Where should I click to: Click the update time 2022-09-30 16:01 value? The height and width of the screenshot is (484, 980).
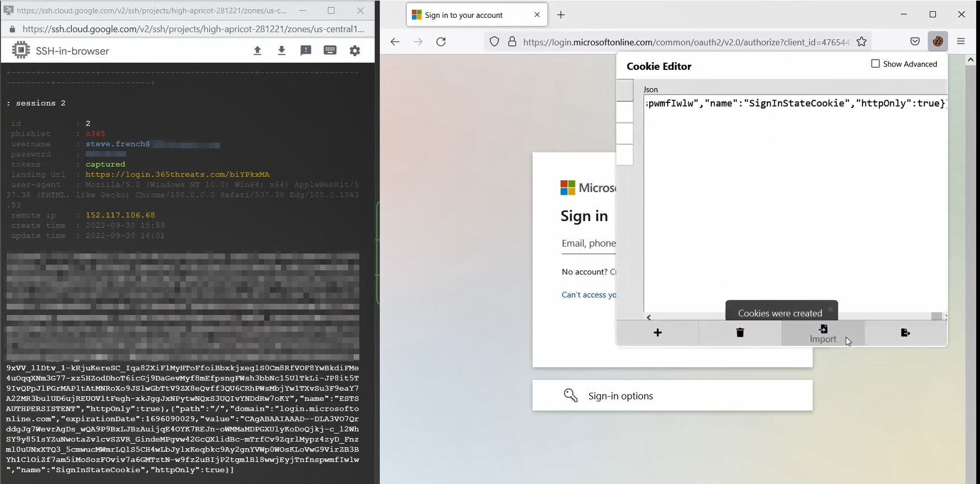point(125,236)
